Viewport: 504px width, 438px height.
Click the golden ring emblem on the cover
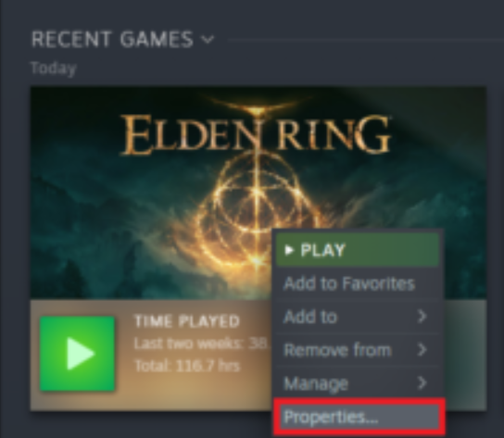258,209
